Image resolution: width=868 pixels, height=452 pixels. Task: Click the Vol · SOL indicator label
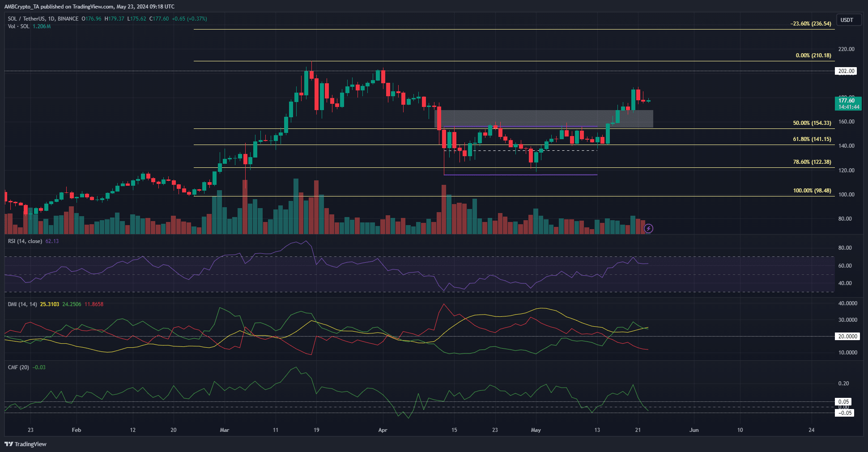click(19, 26)
